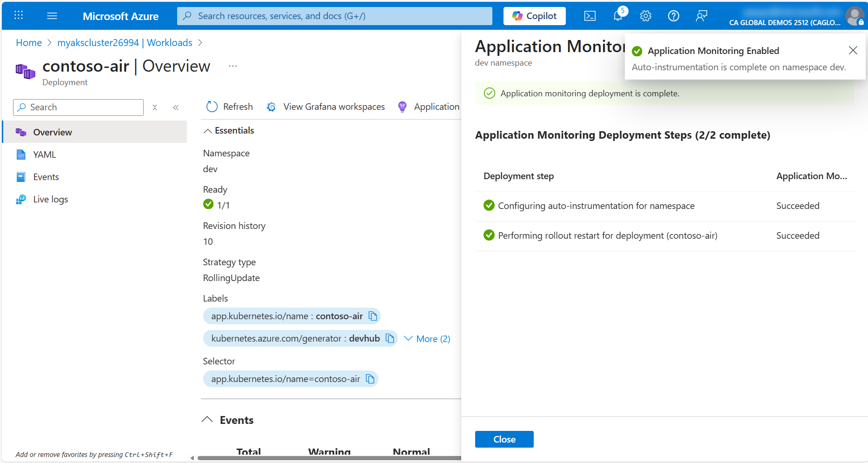Copy the devhub generator label
The height and width of the screenshot is (463, 868).
click(x=390, y=339)
